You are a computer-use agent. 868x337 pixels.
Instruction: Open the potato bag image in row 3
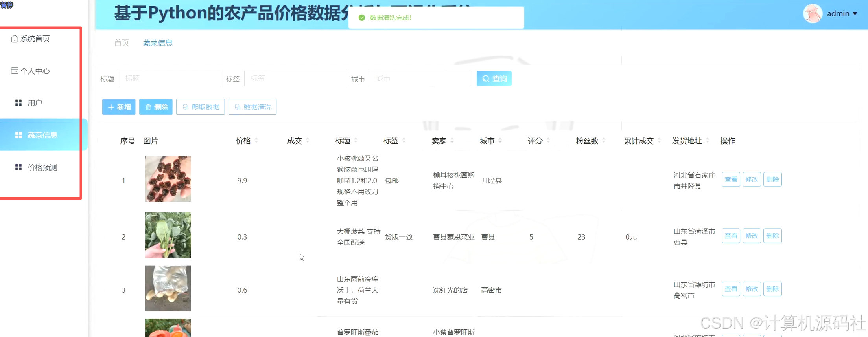tap(168, 288)
